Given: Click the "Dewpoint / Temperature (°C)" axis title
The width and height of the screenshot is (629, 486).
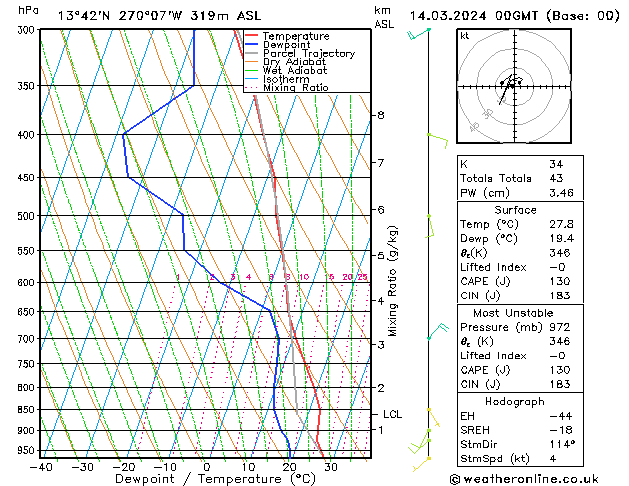Looking at the screenshot, I should point(215,479).
